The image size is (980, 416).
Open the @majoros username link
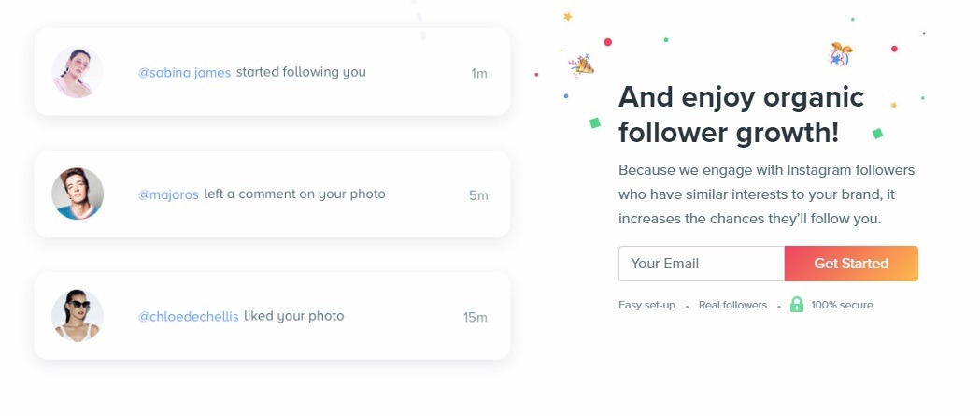coord(169,194)
